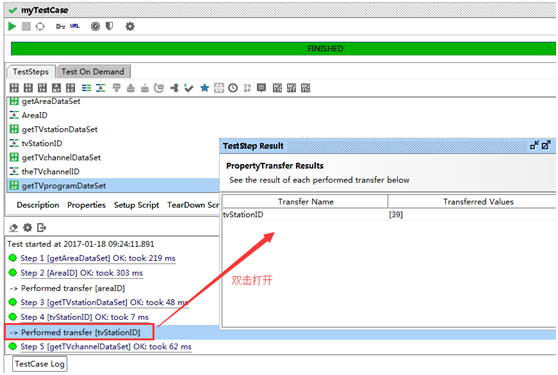This screenshot has height=375, width=558.
Task: Select the AreaID property transfer step
Action: [35, 115]
